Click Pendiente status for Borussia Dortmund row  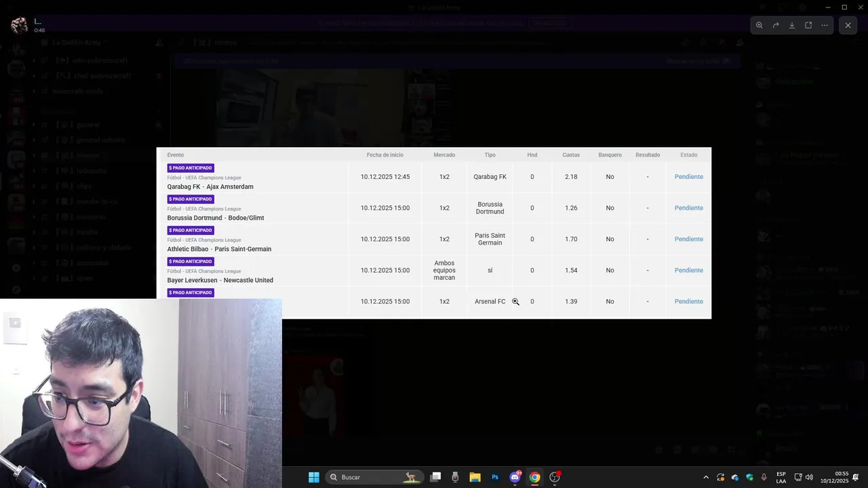[x=688, y=208]
